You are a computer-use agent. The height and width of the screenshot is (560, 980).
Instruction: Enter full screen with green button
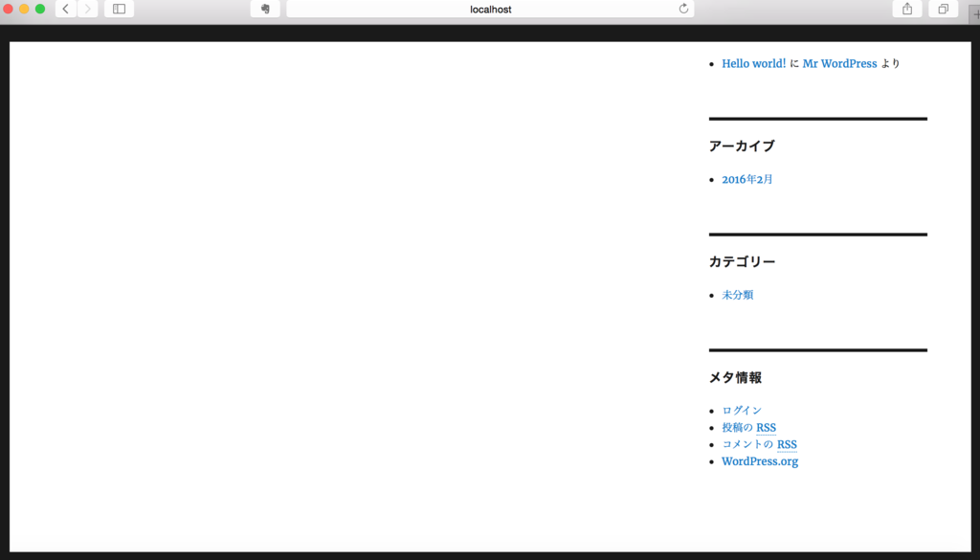click(x=40, y=9)
